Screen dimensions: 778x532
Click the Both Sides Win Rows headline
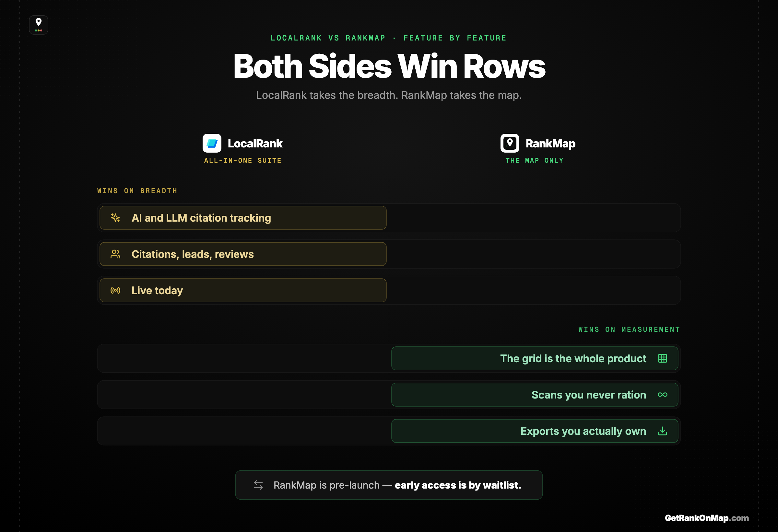389,66
